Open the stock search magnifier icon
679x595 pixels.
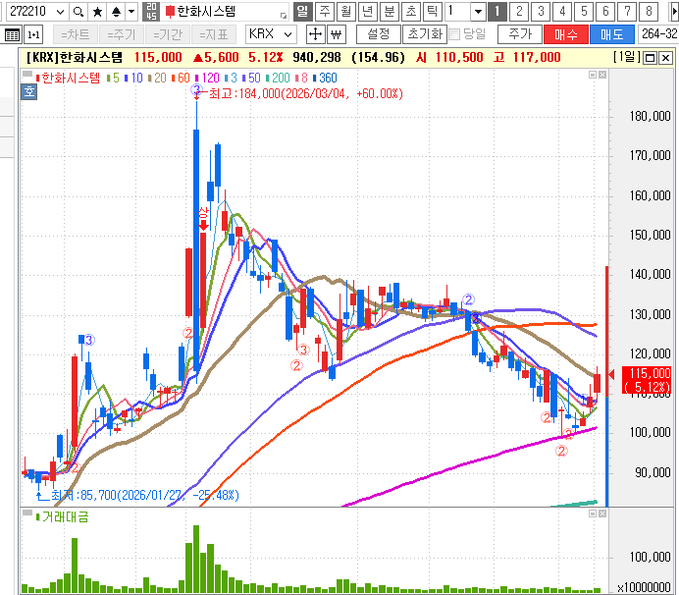[78, 12]
